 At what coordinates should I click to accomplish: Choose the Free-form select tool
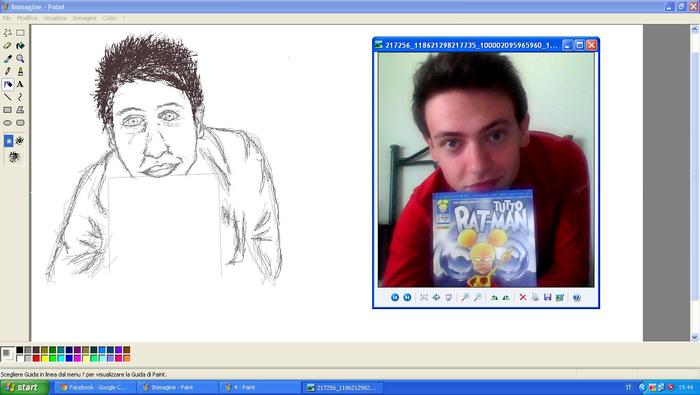pyautogui.click(x=8, y=33)
